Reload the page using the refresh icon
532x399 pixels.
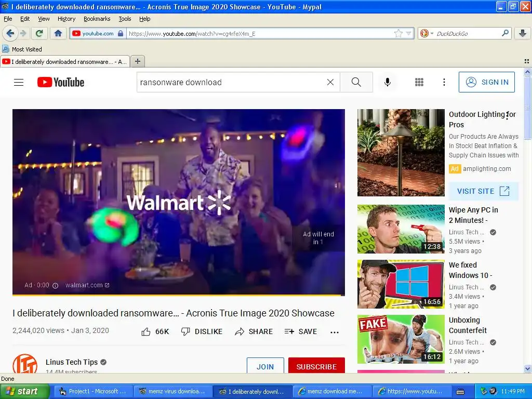39,33
